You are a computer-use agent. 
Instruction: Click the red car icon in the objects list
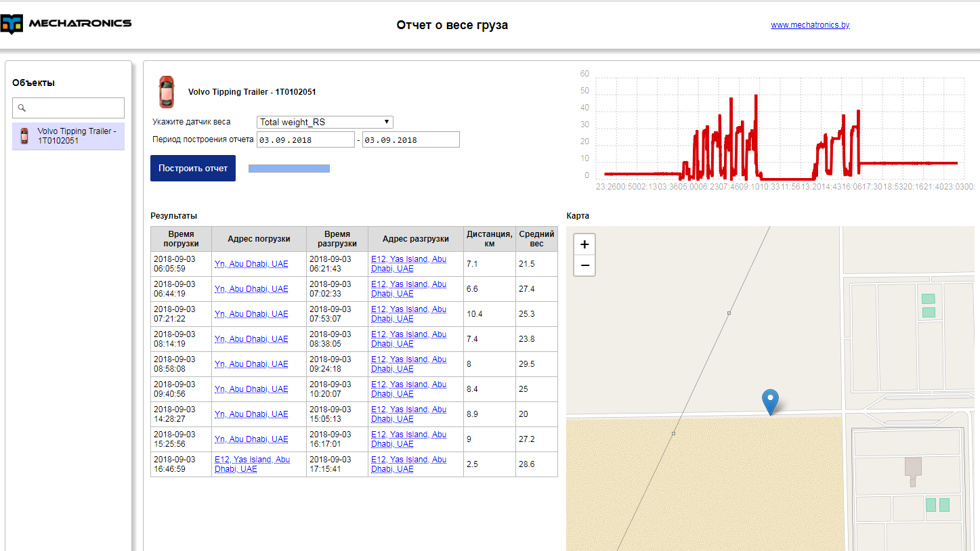(x=24, y=136)
